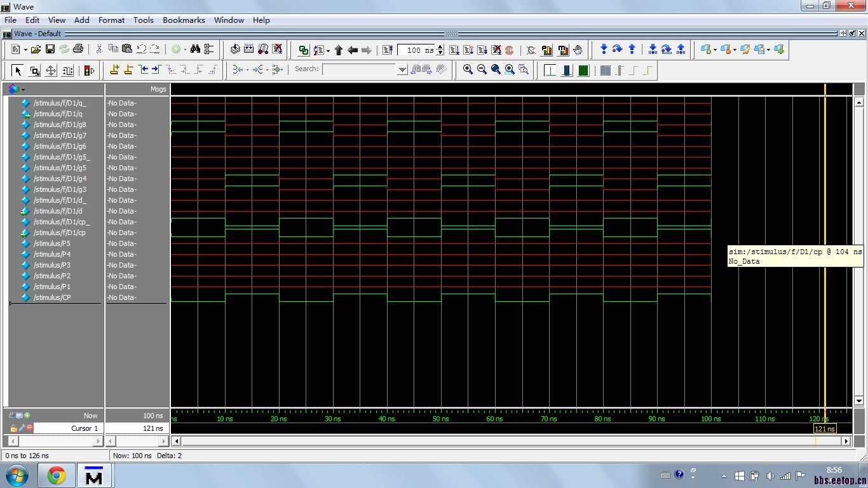
Task: Click the Zoom Out magnifier icon
Action: point(482,70)
